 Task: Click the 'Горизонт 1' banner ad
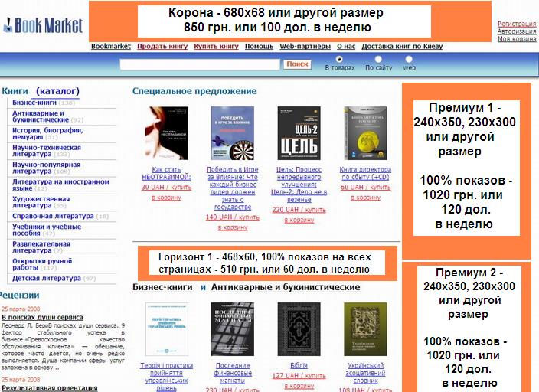point(267,263)
